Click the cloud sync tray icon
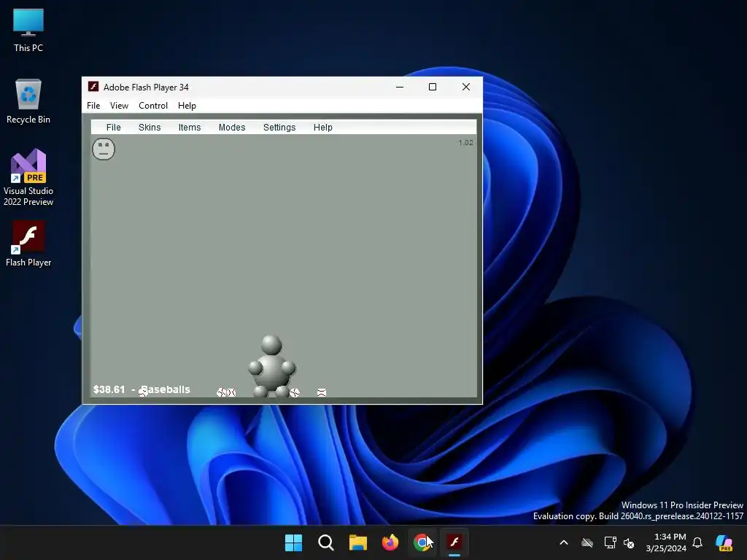 tap(587, 542)
